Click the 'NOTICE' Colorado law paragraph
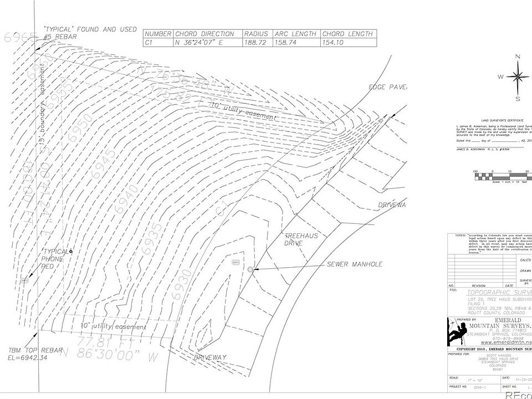This screenshot has height=399, width=532. click(x=494, y=244)
